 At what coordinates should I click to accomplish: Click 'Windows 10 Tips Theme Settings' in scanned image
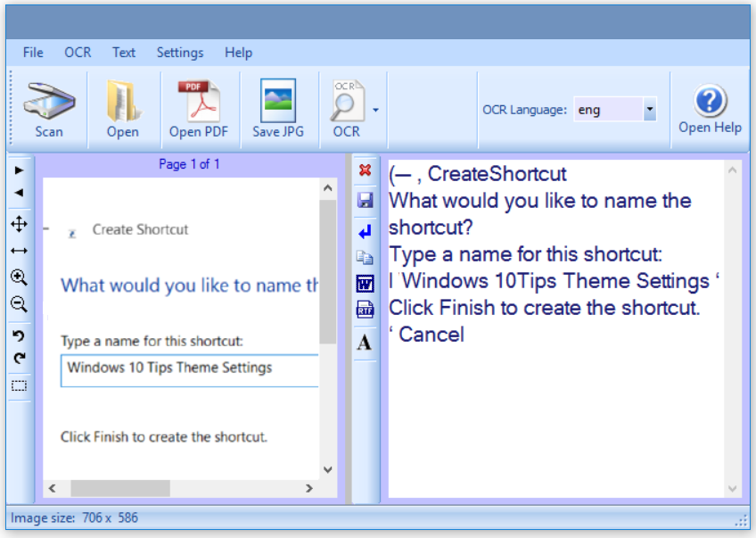(169, 368)
